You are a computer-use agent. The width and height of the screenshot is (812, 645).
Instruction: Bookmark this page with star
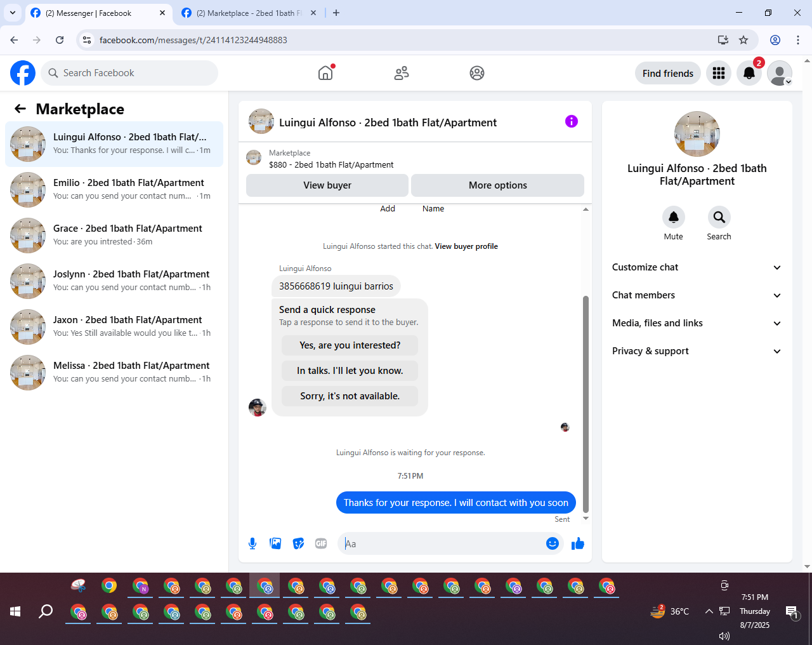click(743, 40)
